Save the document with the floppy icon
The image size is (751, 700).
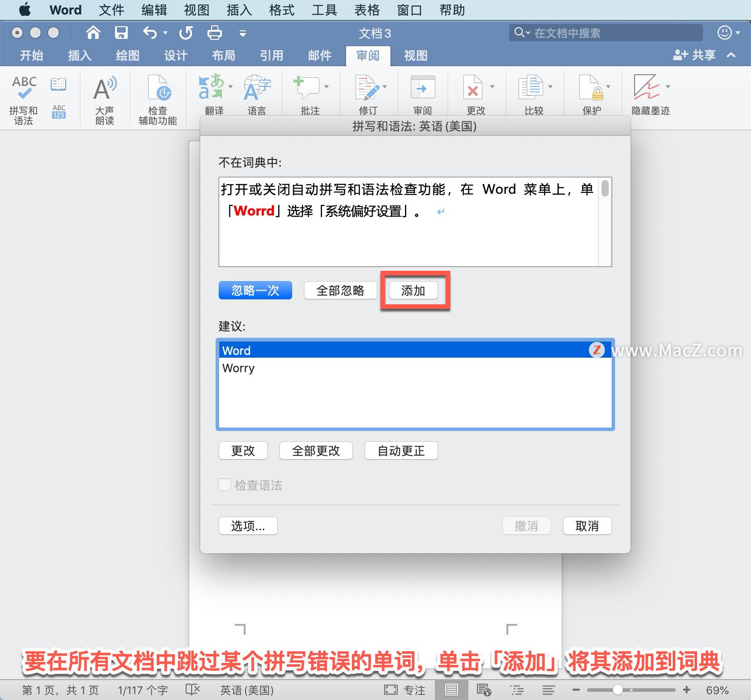(x=121, y=33)
